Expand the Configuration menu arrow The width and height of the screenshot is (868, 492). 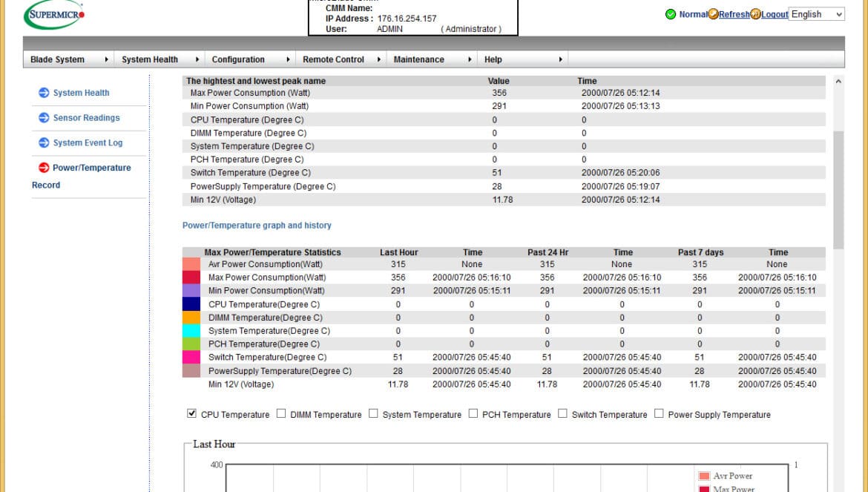pos(288,59)
